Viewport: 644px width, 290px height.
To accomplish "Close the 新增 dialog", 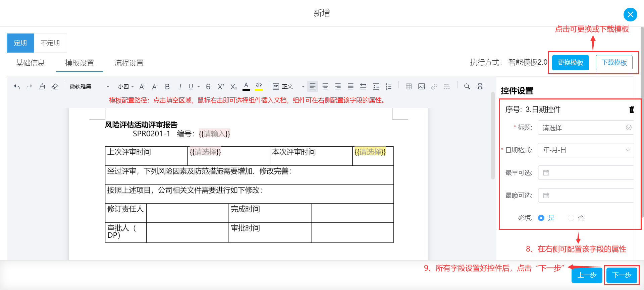I will (x=630, y=14).
